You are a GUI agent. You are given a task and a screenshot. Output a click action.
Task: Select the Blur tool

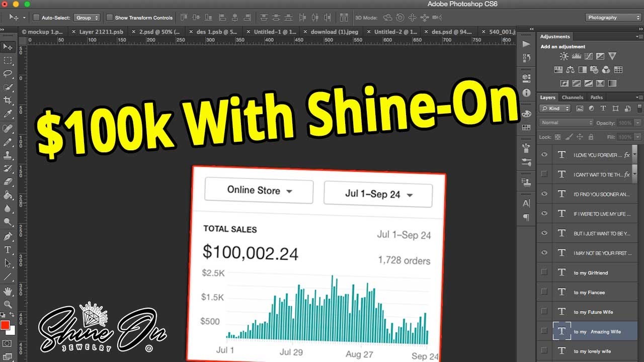8,208
